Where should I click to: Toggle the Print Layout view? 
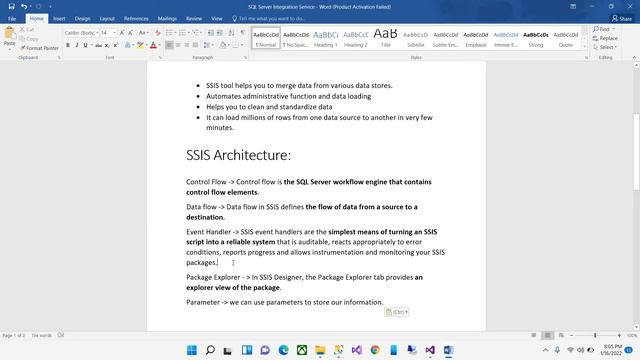coord(547,335)
